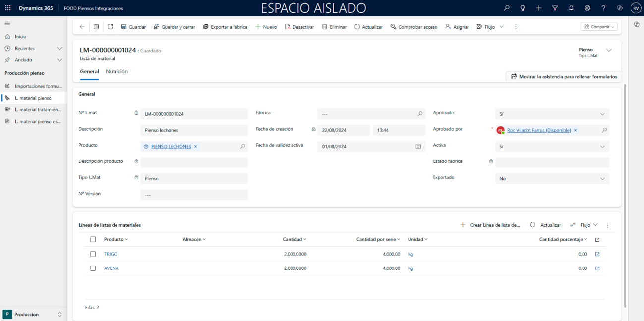644x321 pixels.
Task: Open record in new window icon
Action: 110,27
